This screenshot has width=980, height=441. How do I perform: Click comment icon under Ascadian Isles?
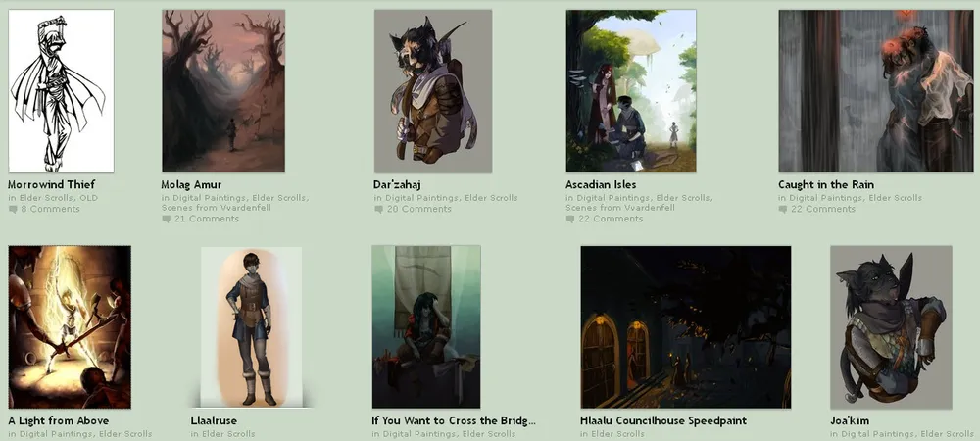(x=570, y=220)
